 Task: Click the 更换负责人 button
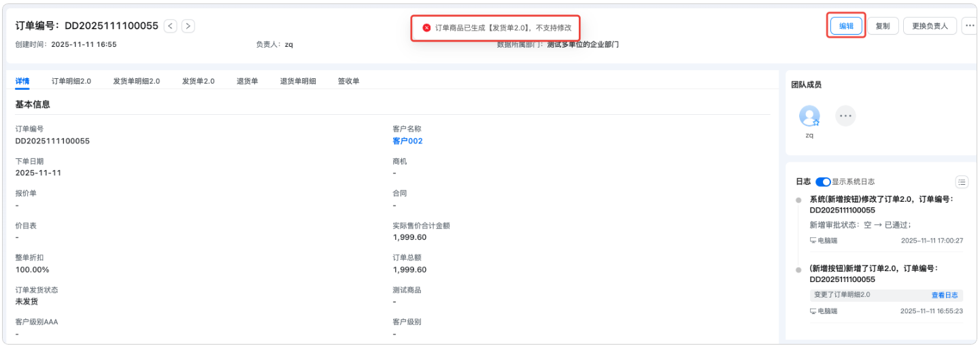(x=930, y=26)
